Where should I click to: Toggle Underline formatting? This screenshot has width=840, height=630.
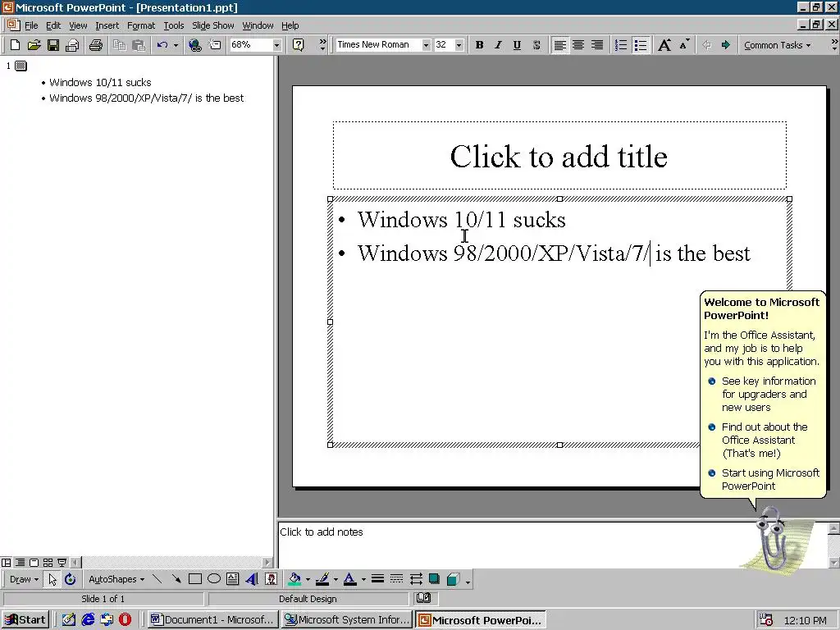(x=517, y=45)
